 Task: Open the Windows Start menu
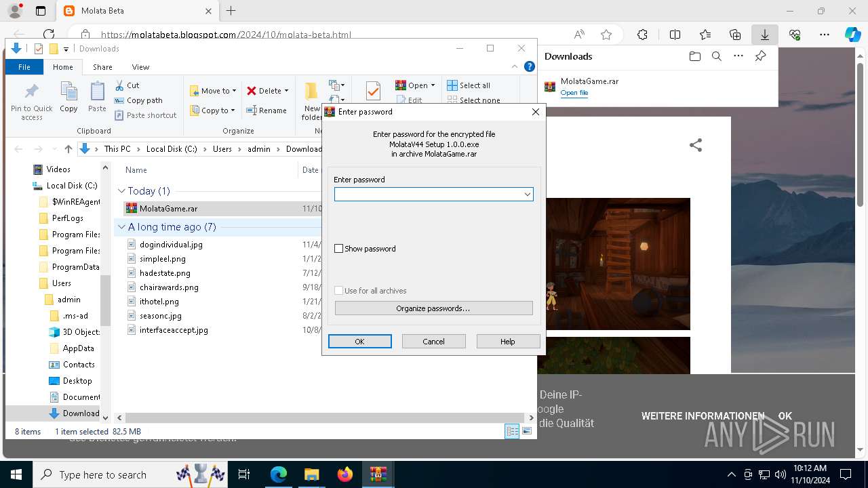[16, 474]
